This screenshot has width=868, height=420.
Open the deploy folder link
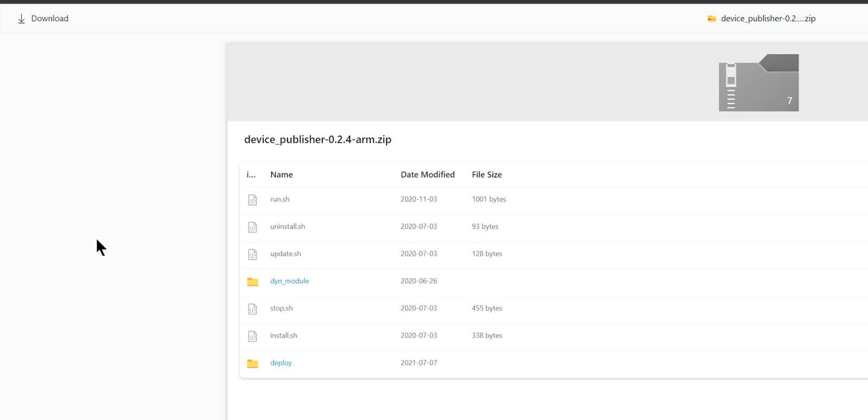(x=281, y=363)
